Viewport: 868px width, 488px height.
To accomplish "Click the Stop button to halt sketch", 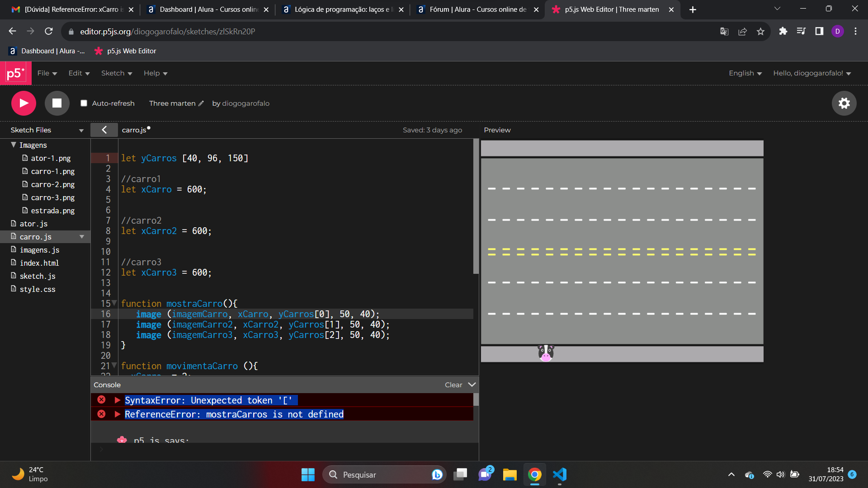I will tap(56, 103).
